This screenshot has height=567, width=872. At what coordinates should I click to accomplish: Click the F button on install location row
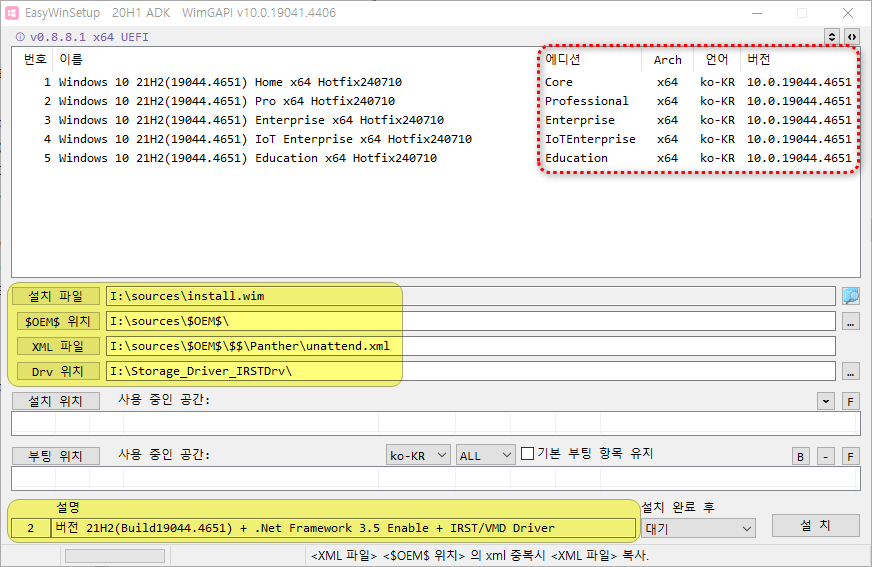point(850,401)
